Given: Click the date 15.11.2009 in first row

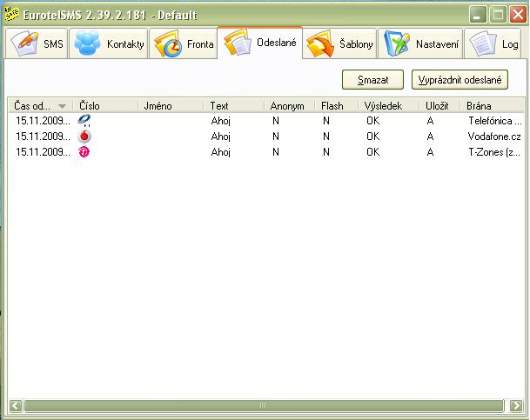Looking at the screenshot, I should pyautogui.click(x=43, y=121).
